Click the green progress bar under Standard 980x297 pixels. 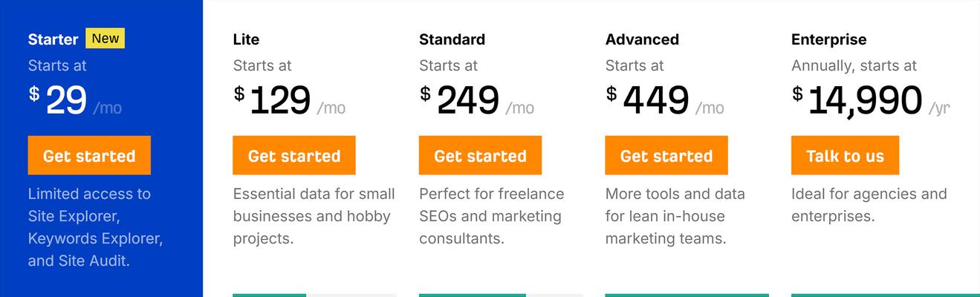click(473, 295)
